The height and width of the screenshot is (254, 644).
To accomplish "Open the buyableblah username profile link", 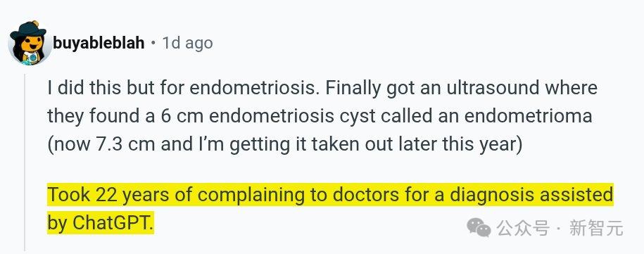I will 99,43.
